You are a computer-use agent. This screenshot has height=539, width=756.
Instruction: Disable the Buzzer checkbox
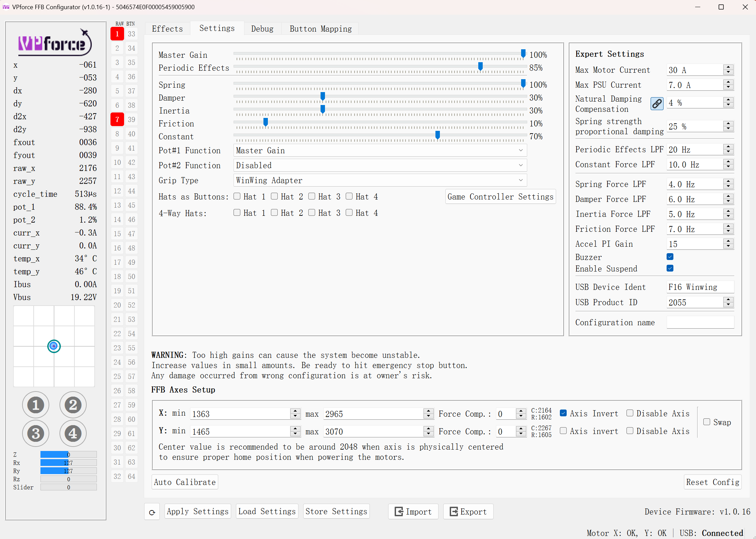pyautogui.click(x=670, y=257)
